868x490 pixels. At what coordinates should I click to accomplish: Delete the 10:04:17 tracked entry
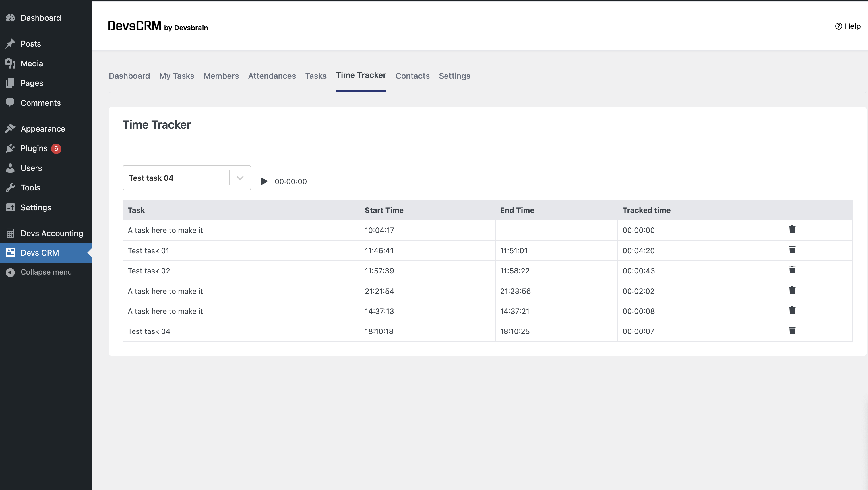[792, 230]
